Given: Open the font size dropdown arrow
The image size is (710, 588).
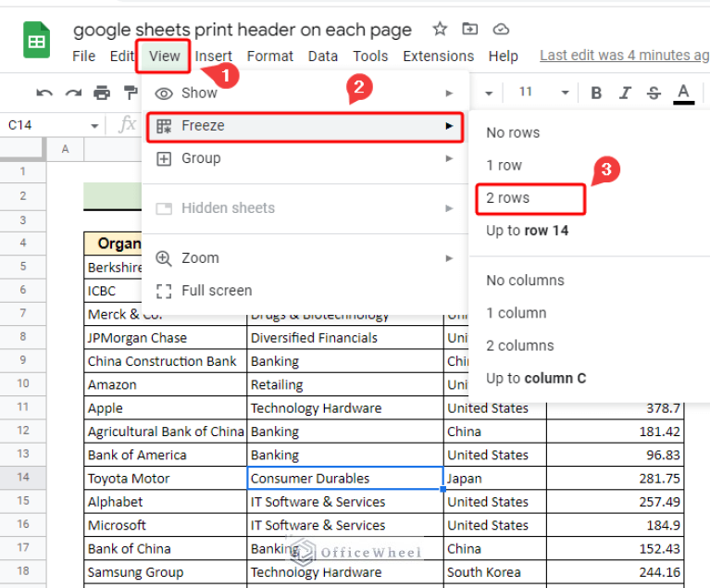Looking at the screenshot, I should (x=565, y=93).
